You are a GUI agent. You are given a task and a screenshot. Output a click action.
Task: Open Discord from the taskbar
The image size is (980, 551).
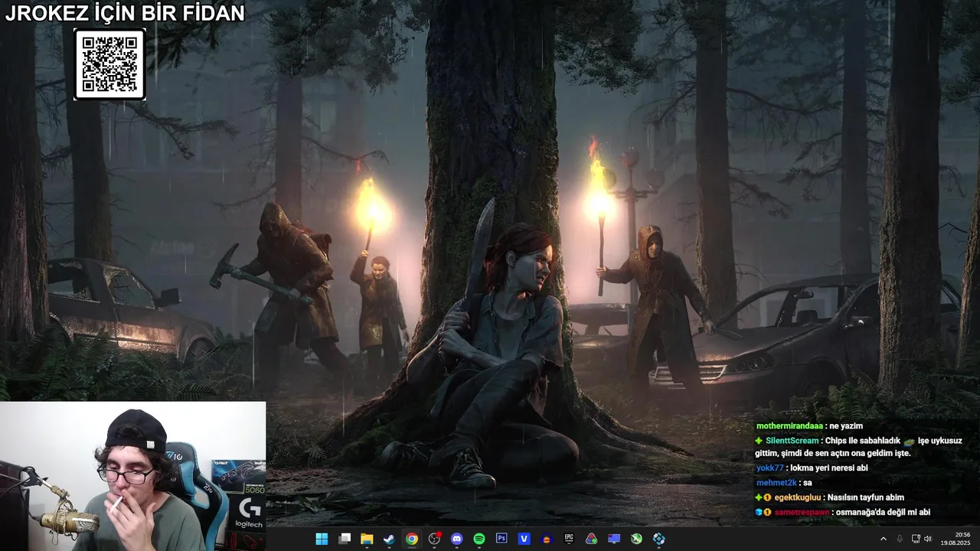tap(457, 539)
